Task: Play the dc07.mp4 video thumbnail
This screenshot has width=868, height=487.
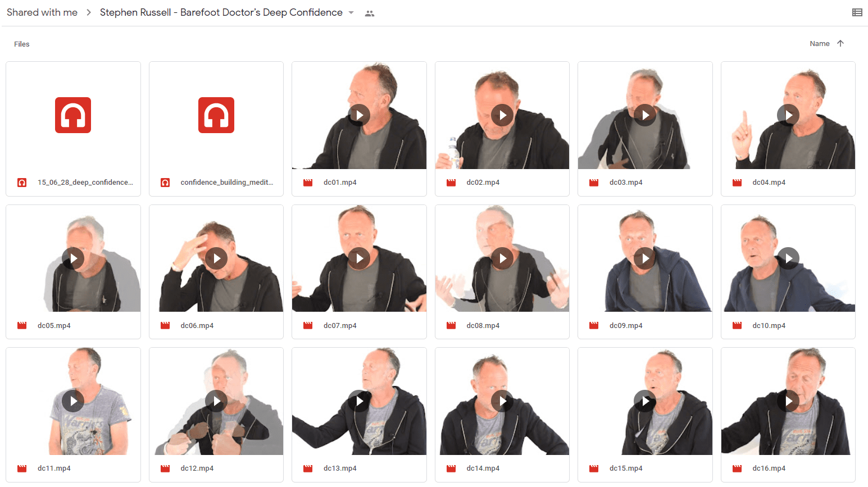Action: click(359, 258)
